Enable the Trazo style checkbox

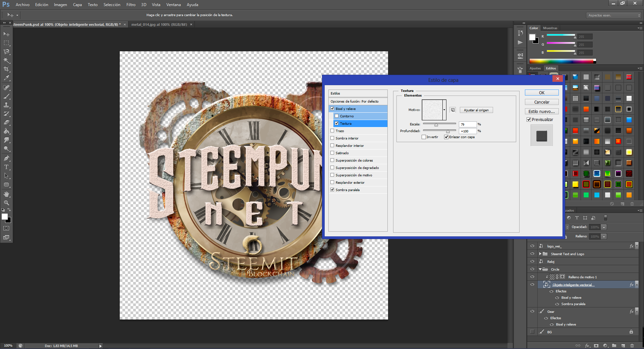click(x=332, y=131)
